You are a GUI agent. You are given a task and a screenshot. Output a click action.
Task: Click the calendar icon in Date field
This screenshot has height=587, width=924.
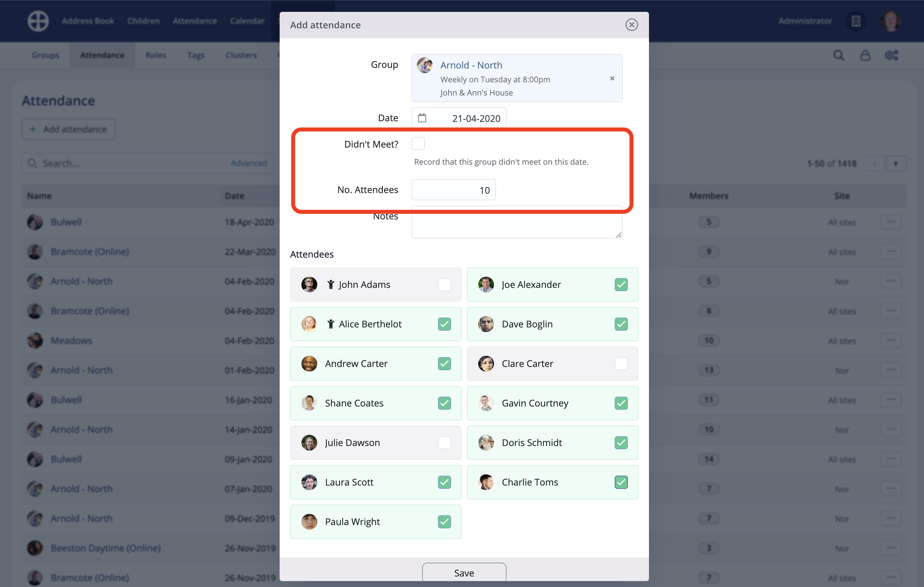(x=422, y=118)
